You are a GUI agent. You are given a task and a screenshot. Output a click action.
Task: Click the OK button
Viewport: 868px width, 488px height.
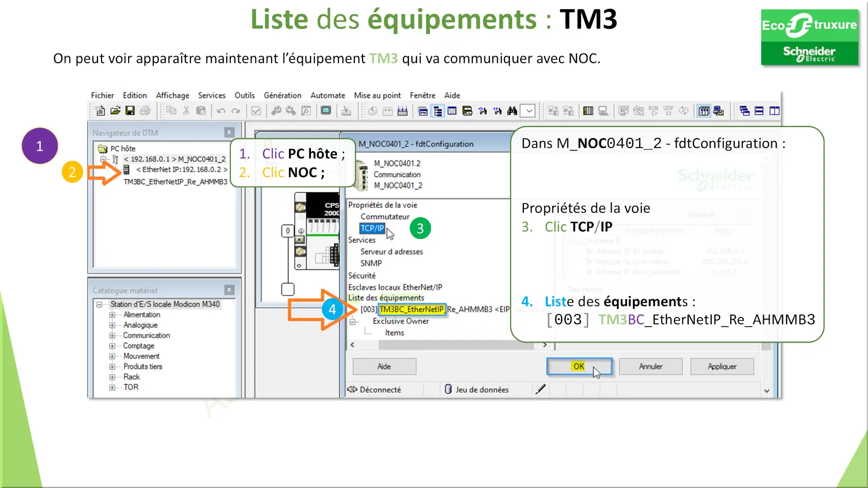point(579,367)
